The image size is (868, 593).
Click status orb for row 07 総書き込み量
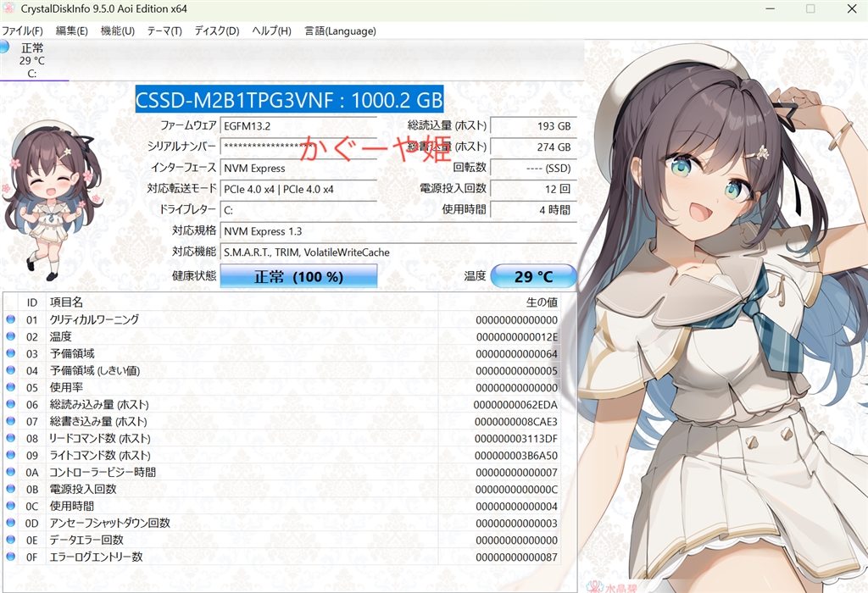(x=10, y=421)
